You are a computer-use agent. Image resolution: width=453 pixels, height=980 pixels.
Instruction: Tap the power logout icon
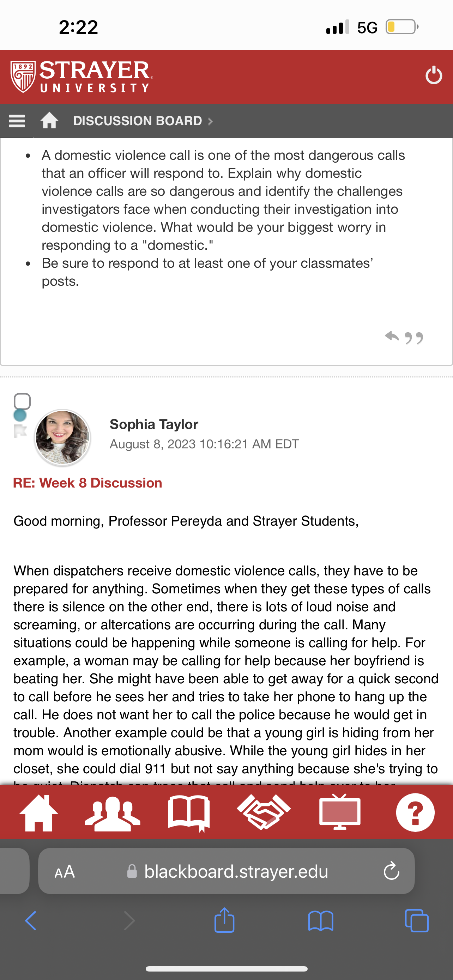(x=434, y=75)
